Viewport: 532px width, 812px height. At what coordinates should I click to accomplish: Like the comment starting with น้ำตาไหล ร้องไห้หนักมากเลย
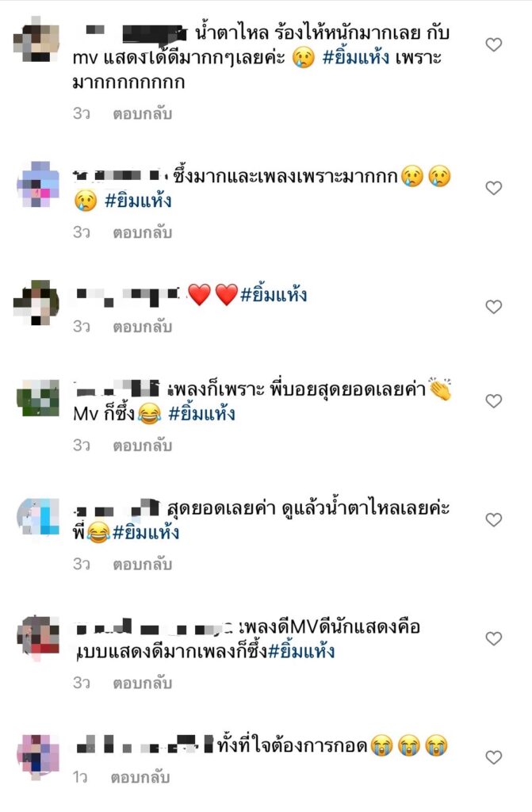tap(494, 45)
